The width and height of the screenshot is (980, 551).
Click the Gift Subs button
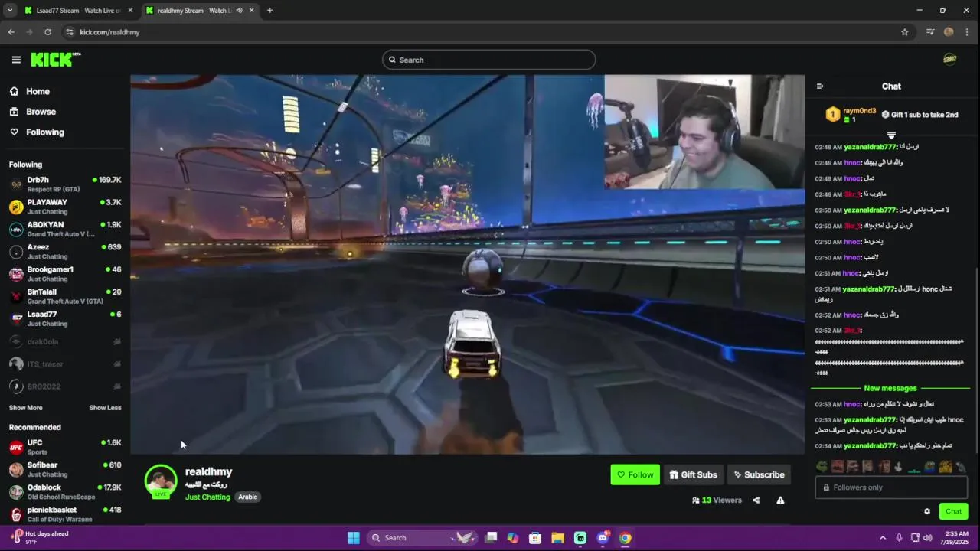point(693,474)
